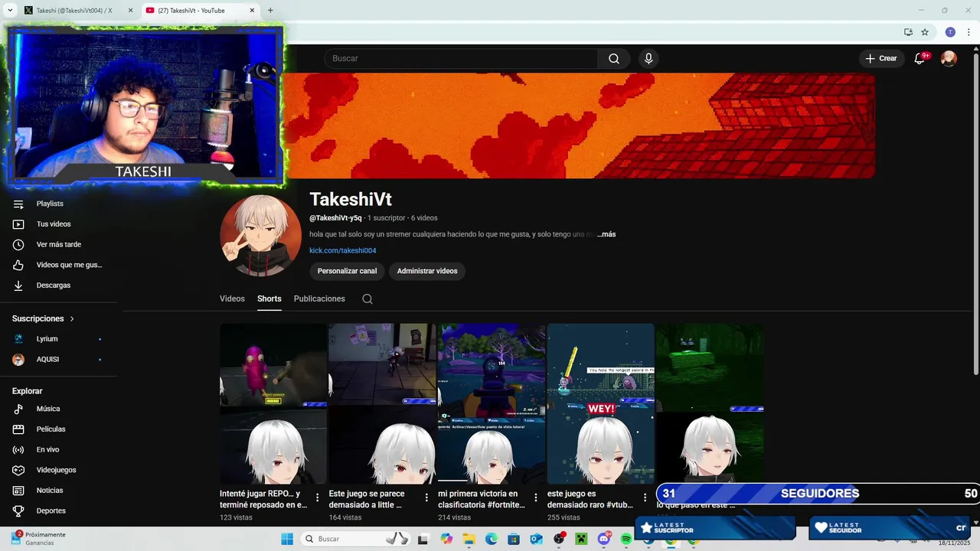Open the Chrome profile button
Screen dimensions: 980x551
950,32
